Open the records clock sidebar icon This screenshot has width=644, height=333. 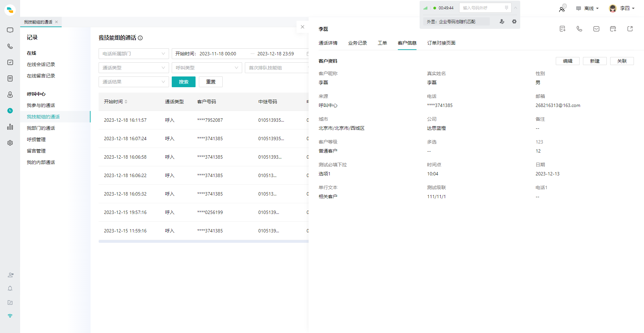click(x=10, y=111)
